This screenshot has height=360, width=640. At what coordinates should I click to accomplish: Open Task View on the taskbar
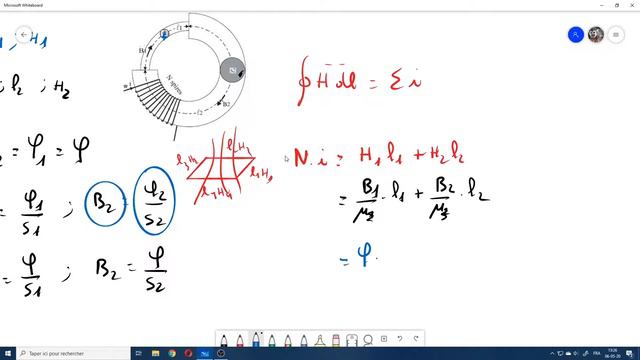138,353
